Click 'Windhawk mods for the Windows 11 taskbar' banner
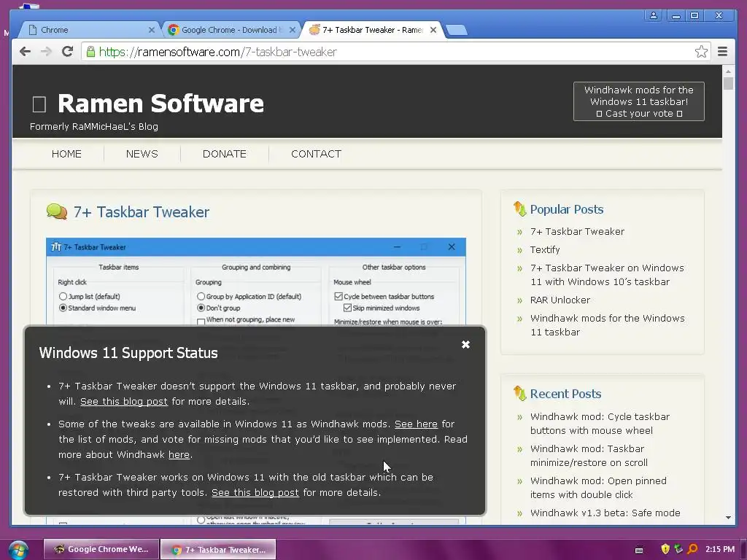 pos(639,101)
